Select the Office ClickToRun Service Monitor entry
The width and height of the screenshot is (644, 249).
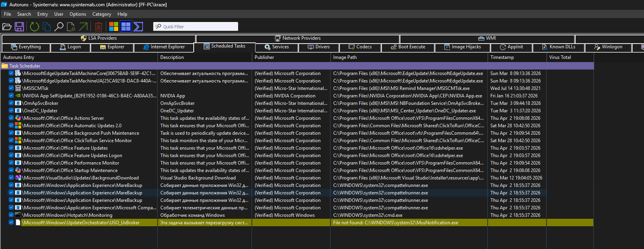click(x=77, y=141)
